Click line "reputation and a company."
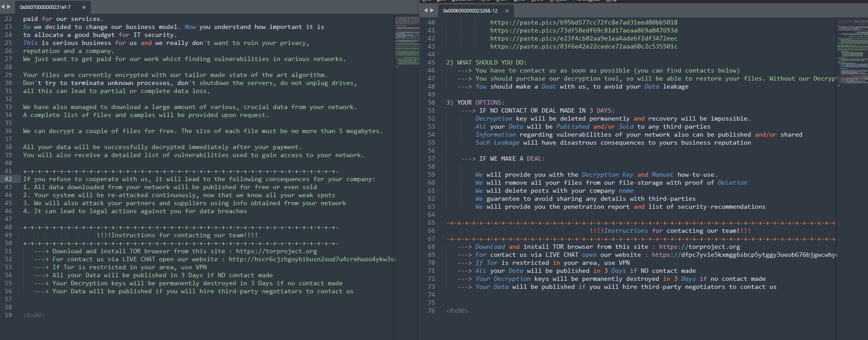The height and width of the screenshot is (340, 868). (x=69, y=51)
